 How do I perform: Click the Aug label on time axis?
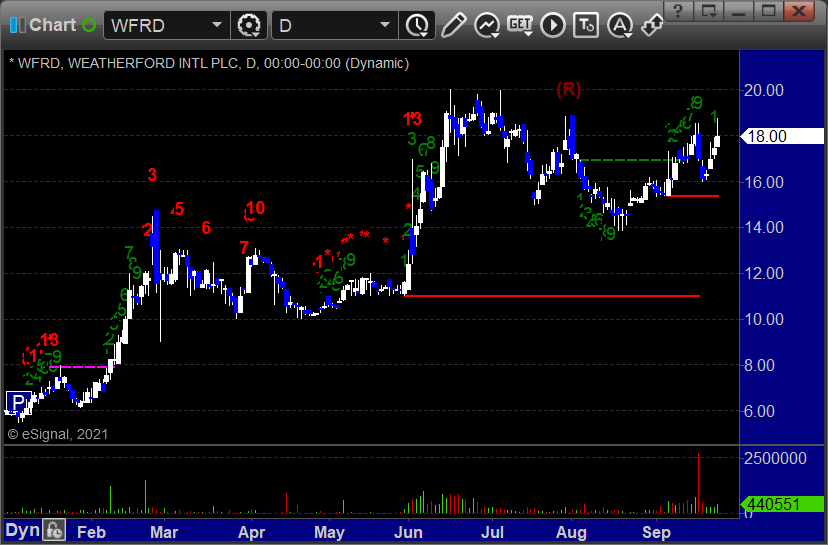(571, 532)
